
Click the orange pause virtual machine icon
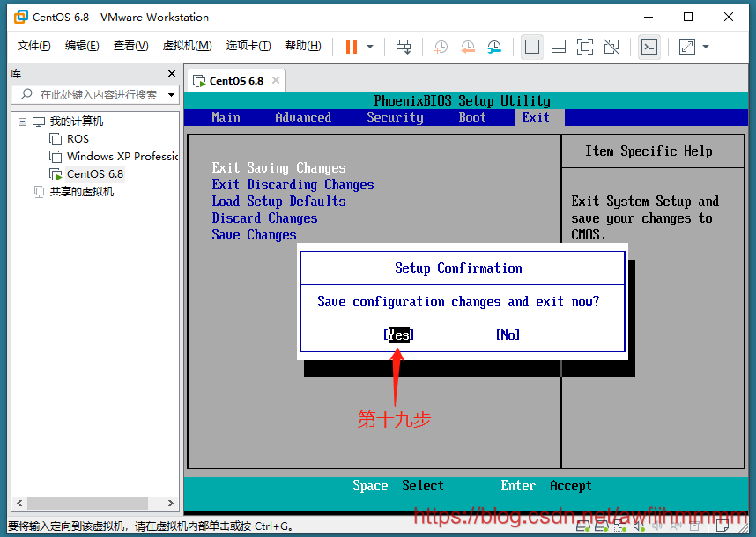pos(352,47)
